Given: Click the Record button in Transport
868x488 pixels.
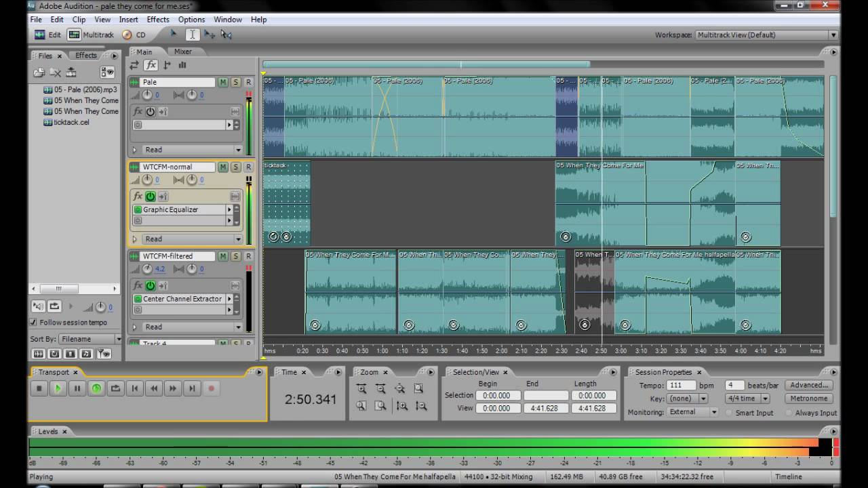Looking at the screenshot, I should [x=211, y=388].
